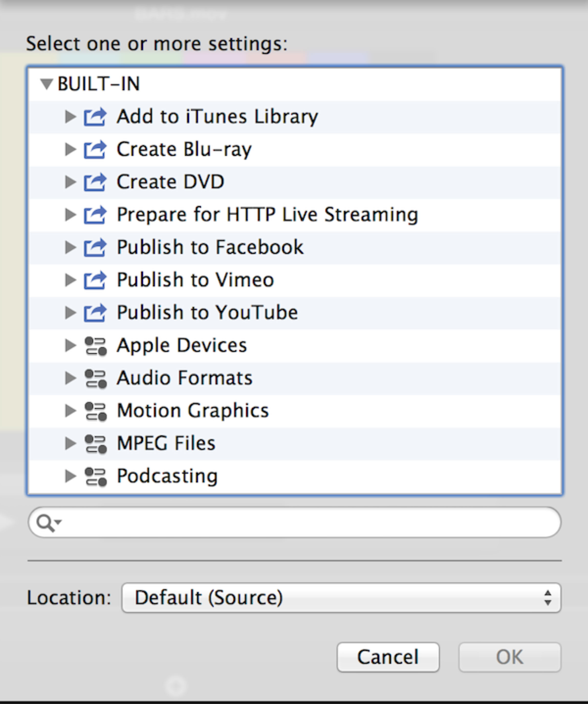Collapse the BUILT-IN group triangle
This screenshot has height=704, width=588.
click(46, 84)
